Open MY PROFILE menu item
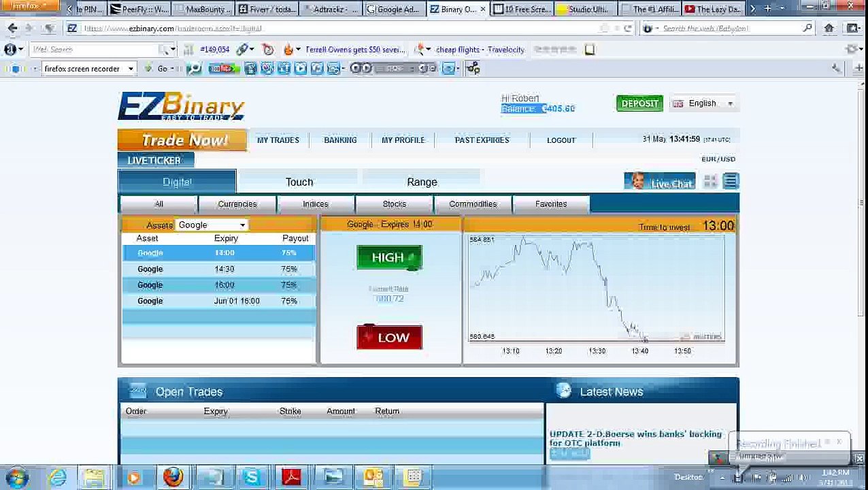Screen dimensions: 868x490 (403, 140)
